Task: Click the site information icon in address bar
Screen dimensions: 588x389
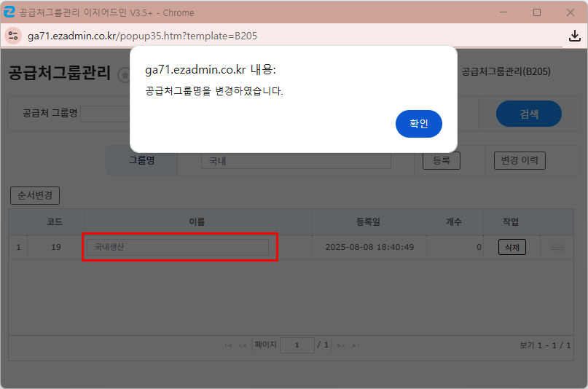Action: coord(14,36)
